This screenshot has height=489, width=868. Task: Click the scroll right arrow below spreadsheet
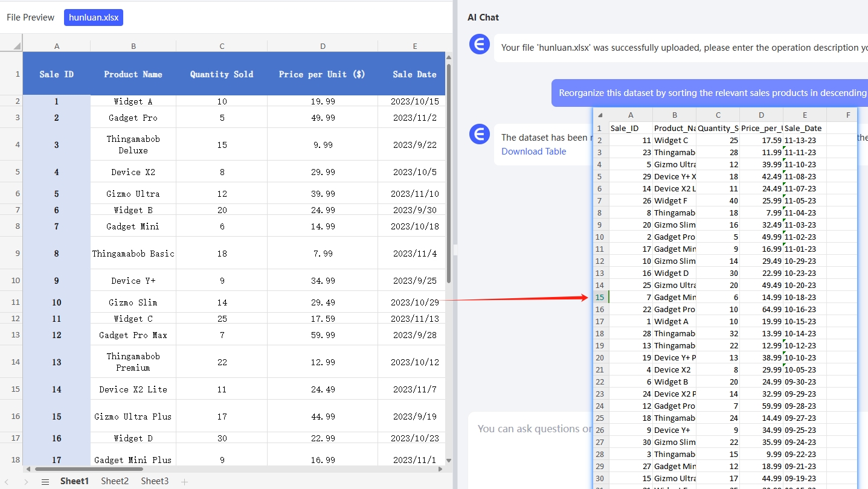tap(440, 468)
